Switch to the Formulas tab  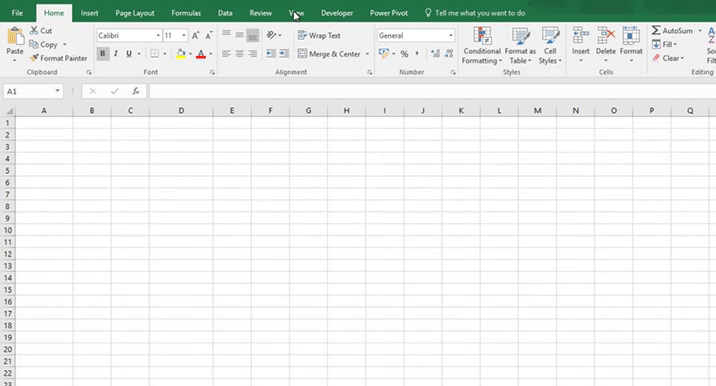coord(186,13)
